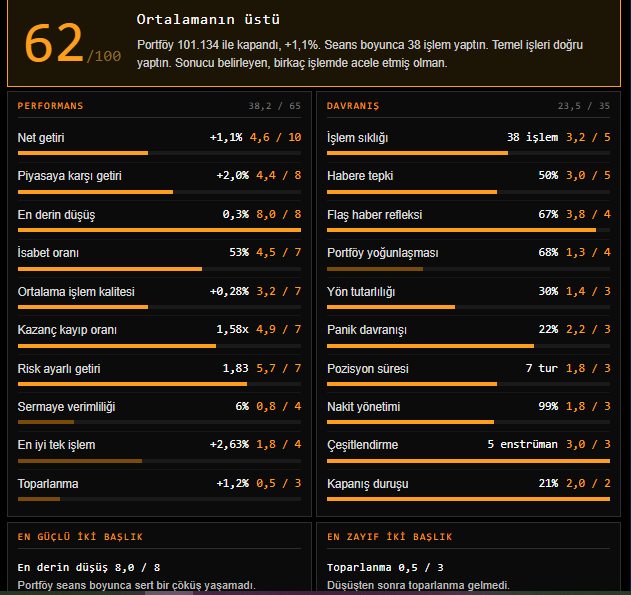Select 'En derin düşüş 8,0 / 8' strongest item
Image resolution: width=631 pixels, height=595 pixels.
coord(89,568)
